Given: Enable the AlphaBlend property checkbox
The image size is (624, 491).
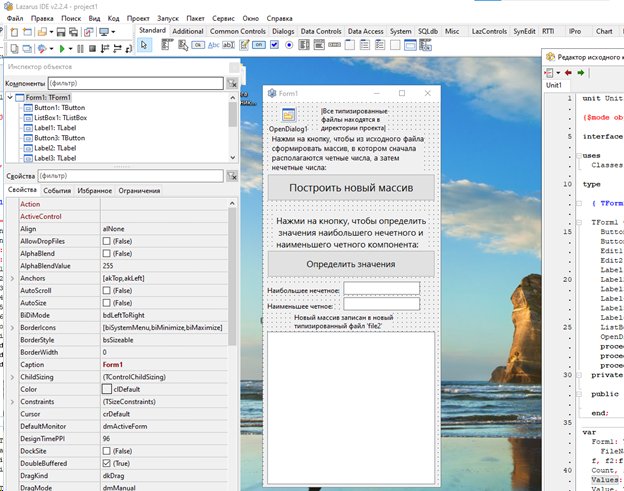Looking at the screenshot, I should (x=108, y=253).
